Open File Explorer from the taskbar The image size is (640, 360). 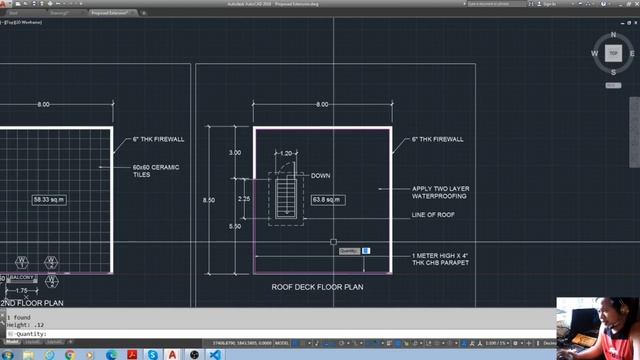28,355
